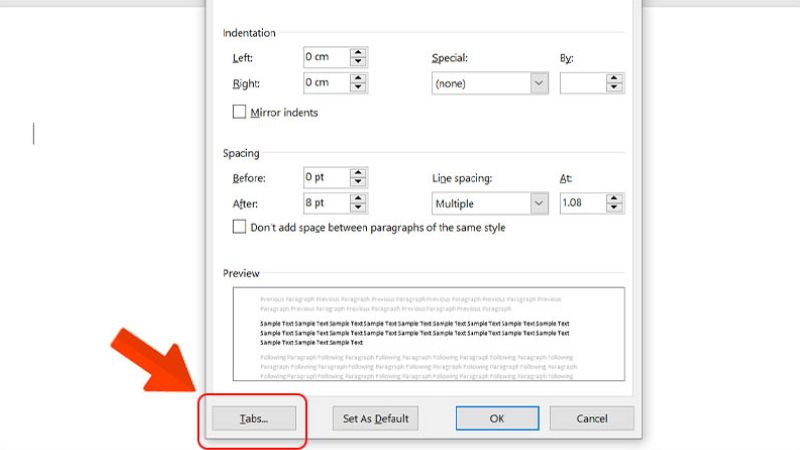Decrease By value with down arrow
This screenshot has width=800, height=450.
614,87
